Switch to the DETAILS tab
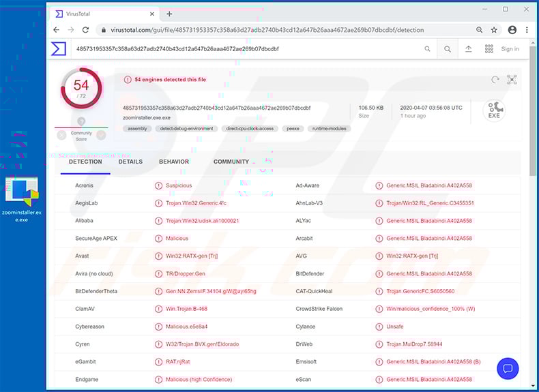This screenshot has width=539, height=392. (130, 162)
